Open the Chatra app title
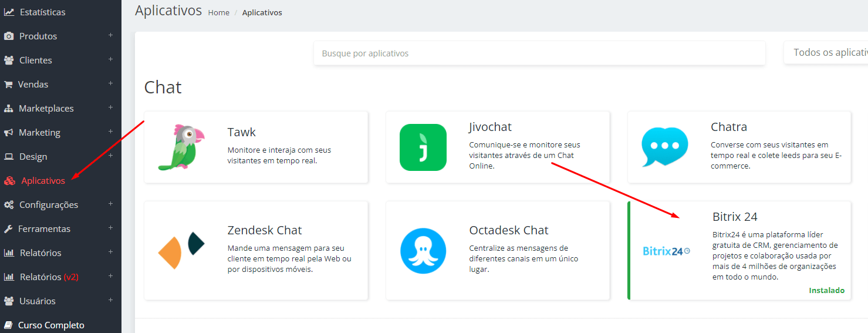Image resolution: width=868 pixels, height=333 pixels. click(729, 127)
